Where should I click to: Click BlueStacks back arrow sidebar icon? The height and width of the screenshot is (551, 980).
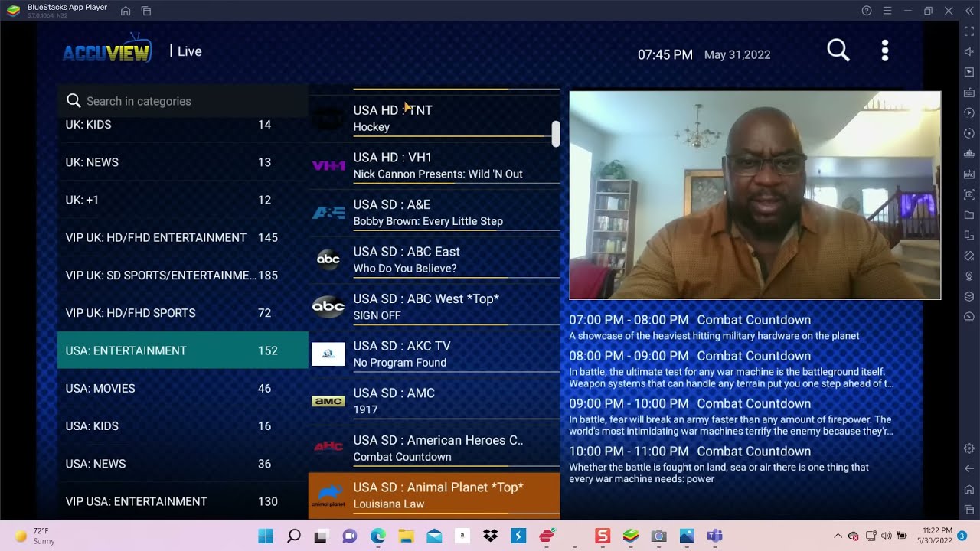(969, 468)
